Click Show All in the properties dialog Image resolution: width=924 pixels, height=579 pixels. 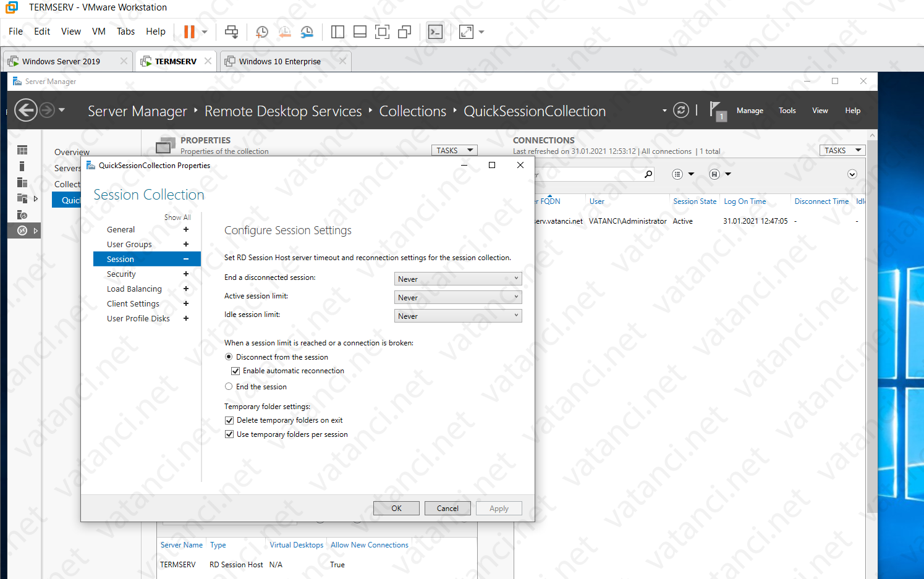[177, 218]
